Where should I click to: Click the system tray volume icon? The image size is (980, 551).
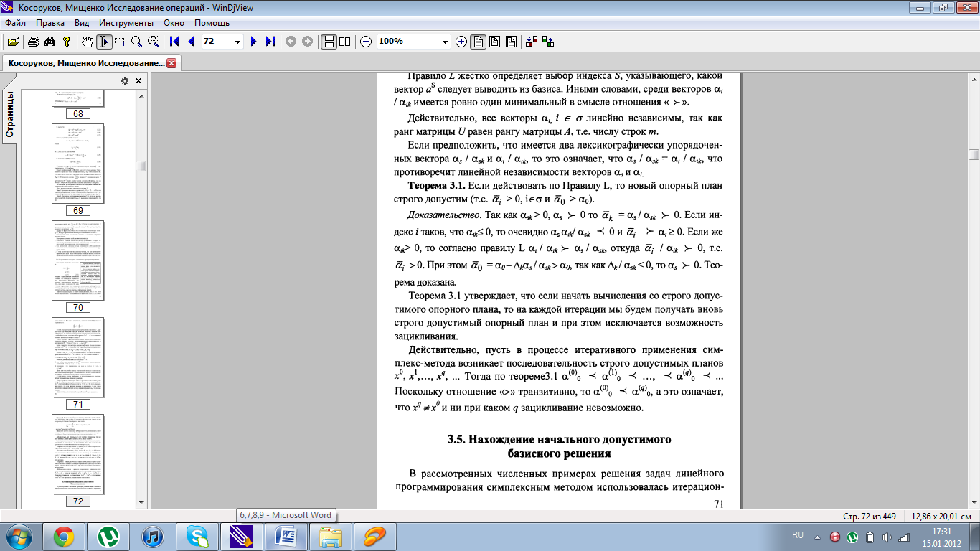[887, 536]
